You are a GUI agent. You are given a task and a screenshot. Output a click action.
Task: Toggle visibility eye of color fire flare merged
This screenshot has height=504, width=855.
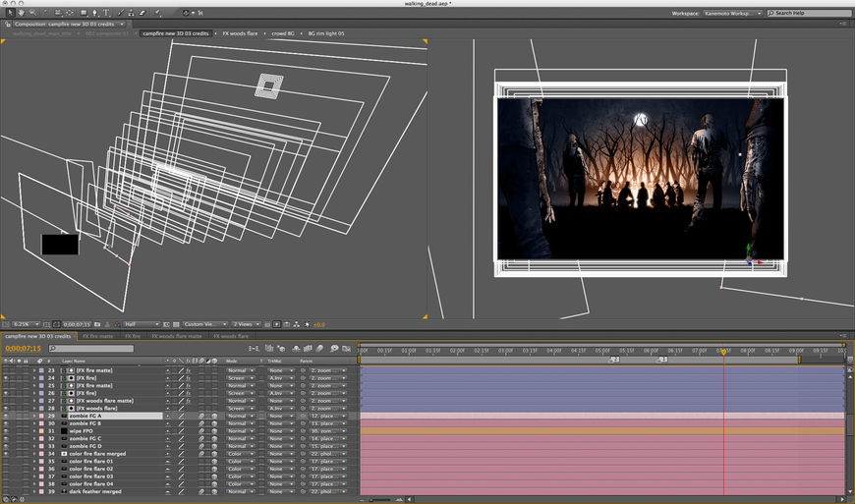point(7,454)
